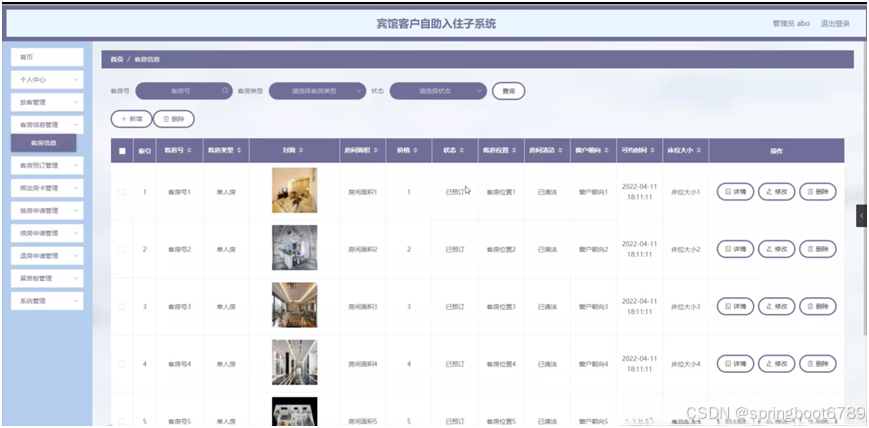Select 客房信息 submenu item
The image size is (869, 428).
[x=44, y=143]
